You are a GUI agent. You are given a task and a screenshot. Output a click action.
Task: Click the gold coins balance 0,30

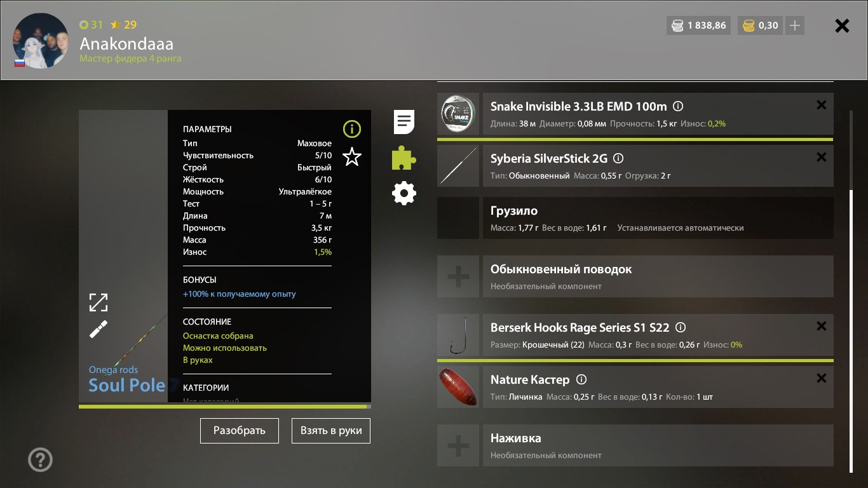tap(761, 25)
